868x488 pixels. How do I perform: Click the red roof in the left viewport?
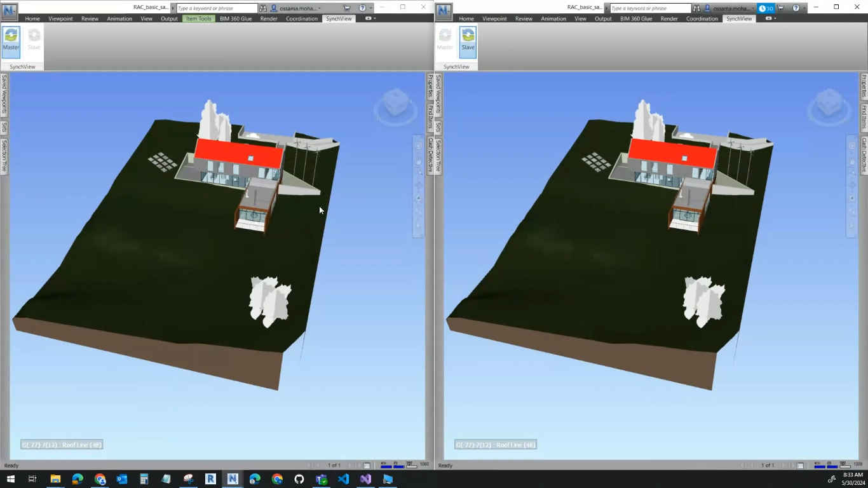[238, 154]
